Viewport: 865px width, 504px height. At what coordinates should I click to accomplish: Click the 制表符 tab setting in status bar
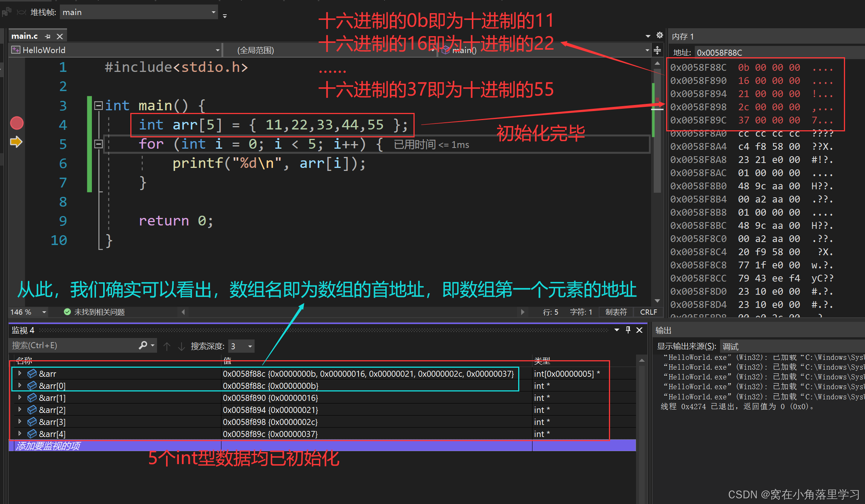coord(616,312)
